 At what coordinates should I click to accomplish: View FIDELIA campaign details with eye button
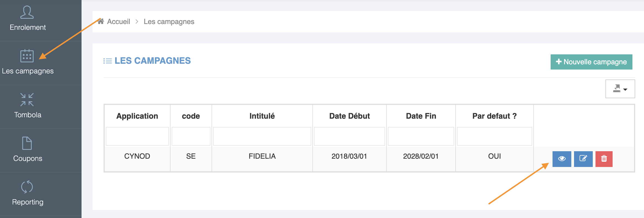(562, 159)
